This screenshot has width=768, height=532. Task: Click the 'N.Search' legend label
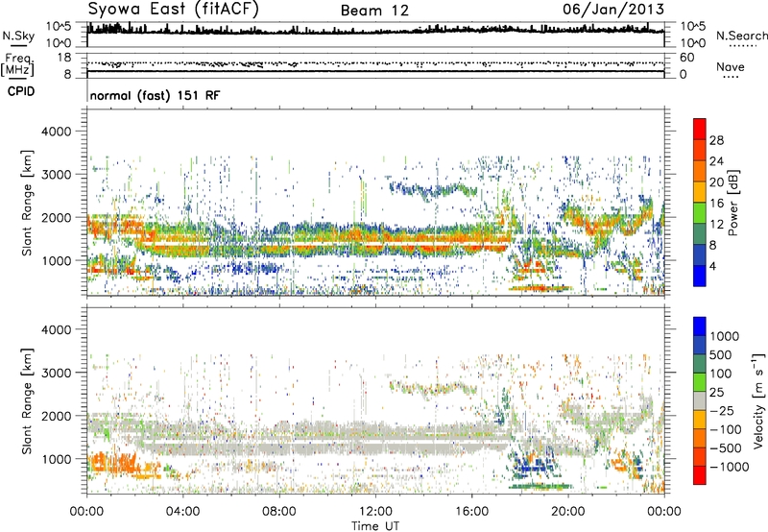741,36
